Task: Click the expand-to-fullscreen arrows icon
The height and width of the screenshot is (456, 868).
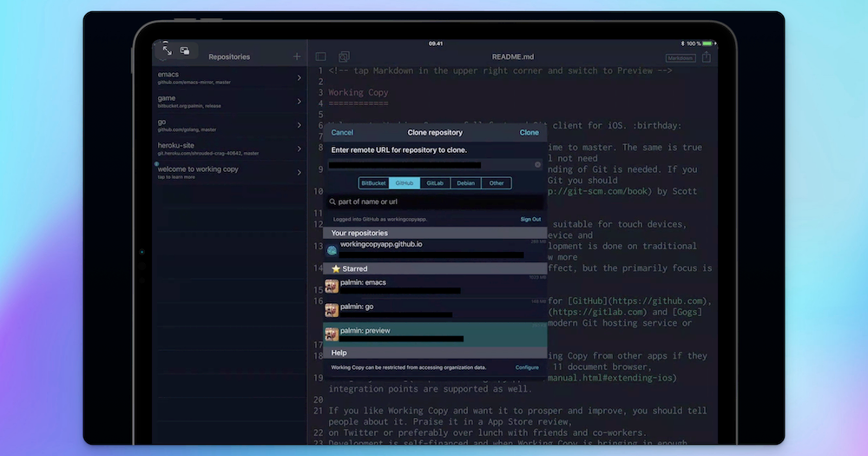Action: [x=168, y=50]
